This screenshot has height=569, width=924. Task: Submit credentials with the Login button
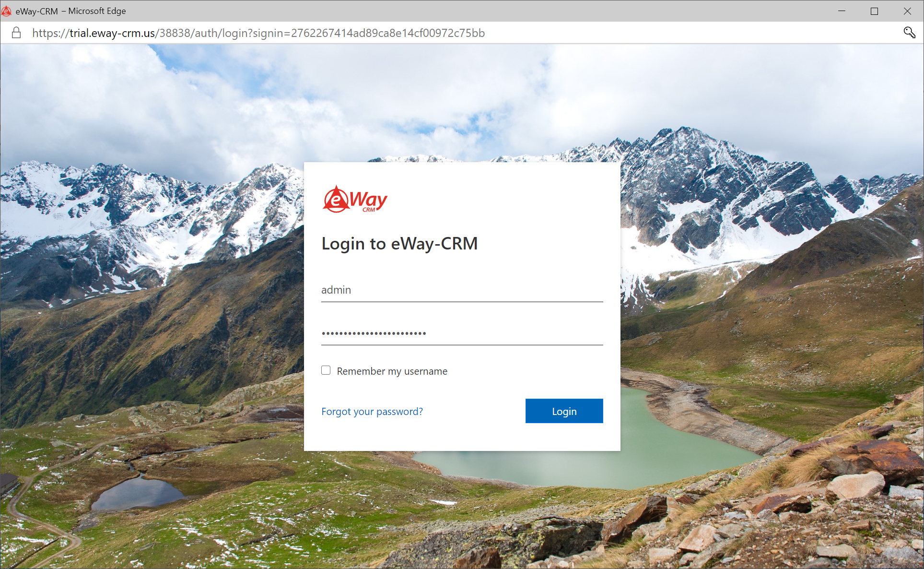coord(564,411)
